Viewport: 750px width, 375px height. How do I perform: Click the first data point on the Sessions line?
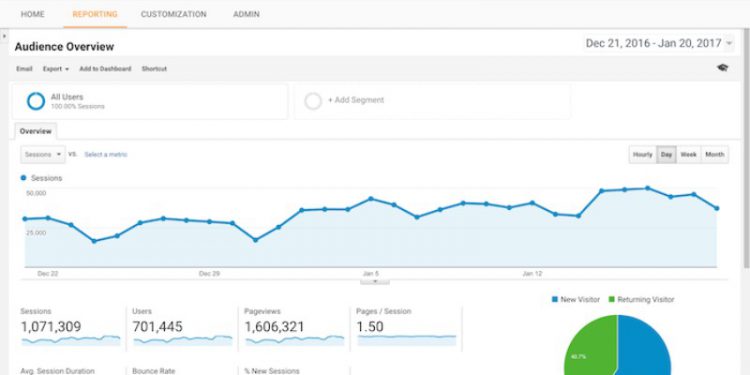tap(25, 219)
